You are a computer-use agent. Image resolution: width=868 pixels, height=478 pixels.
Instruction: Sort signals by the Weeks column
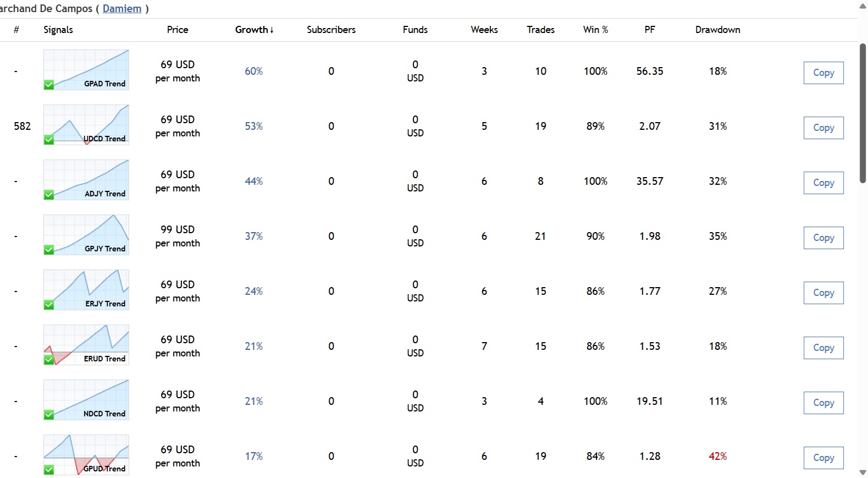click(x=484, y=30)
